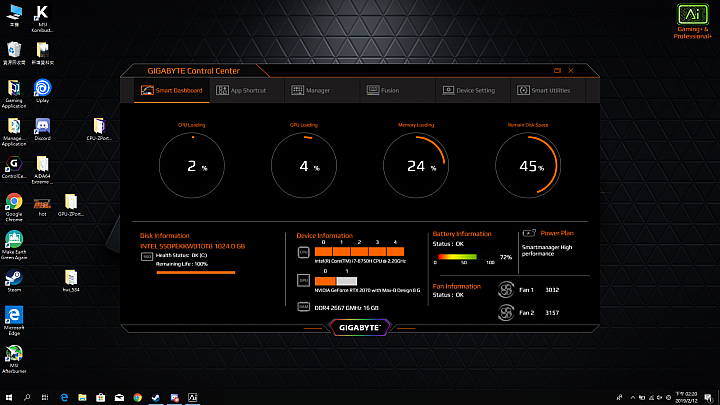720x405 pixels.
Task: Click the GIGABYTE logo badge at bottom
Action: (360, 327)
